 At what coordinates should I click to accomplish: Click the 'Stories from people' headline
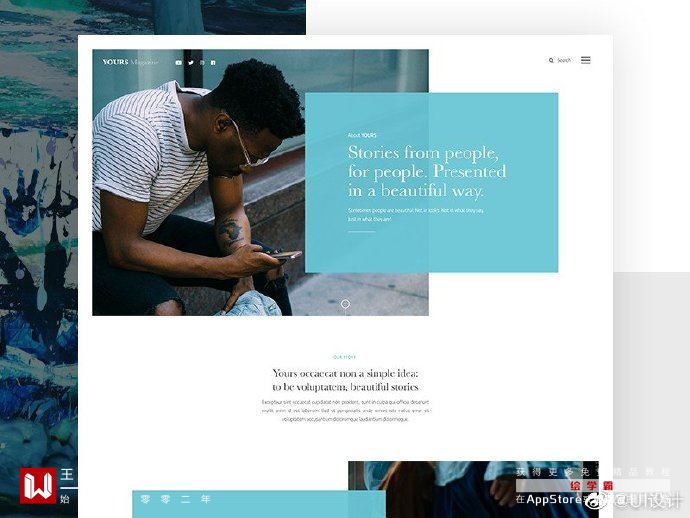coord(427,171)
